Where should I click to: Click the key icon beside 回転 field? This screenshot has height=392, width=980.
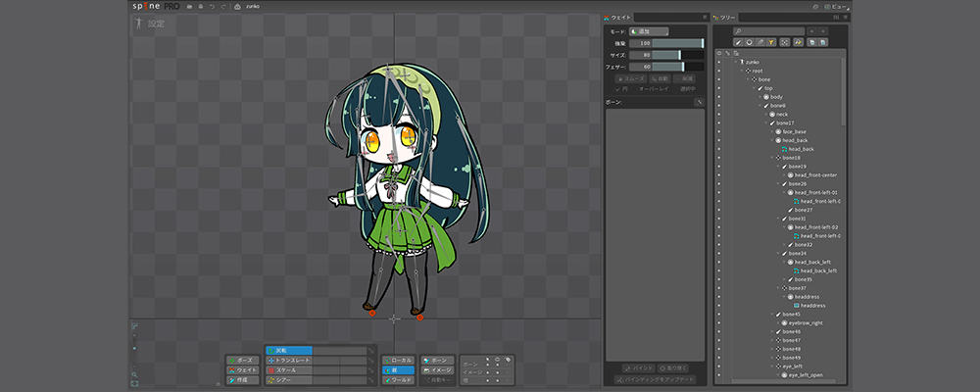[x=370, y=351]
